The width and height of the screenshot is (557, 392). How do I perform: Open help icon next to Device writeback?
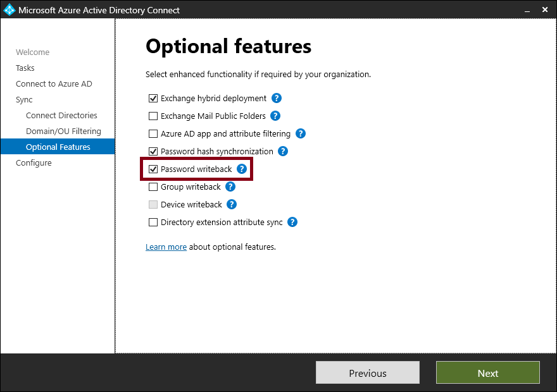[x=232, y=205]
